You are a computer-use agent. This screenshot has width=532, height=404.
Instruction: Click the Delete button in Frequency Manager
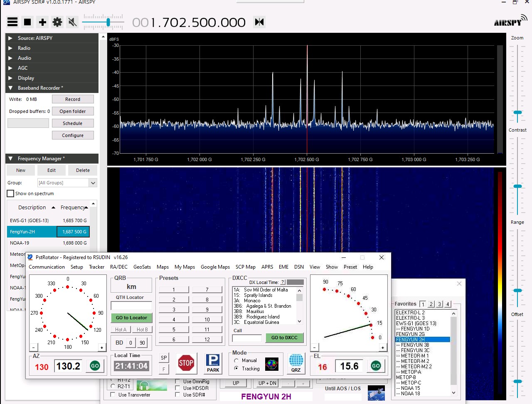coord(83,170)
